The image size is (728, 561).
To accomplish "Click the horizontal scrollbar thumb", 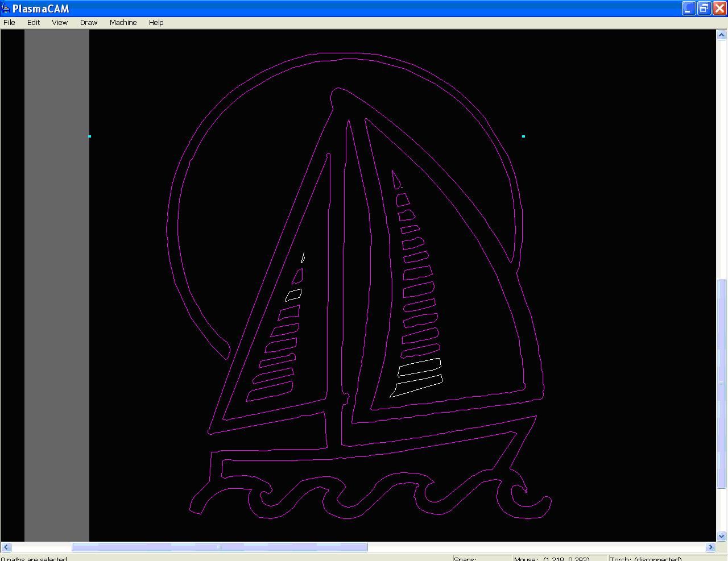I will tap(219, 547).
